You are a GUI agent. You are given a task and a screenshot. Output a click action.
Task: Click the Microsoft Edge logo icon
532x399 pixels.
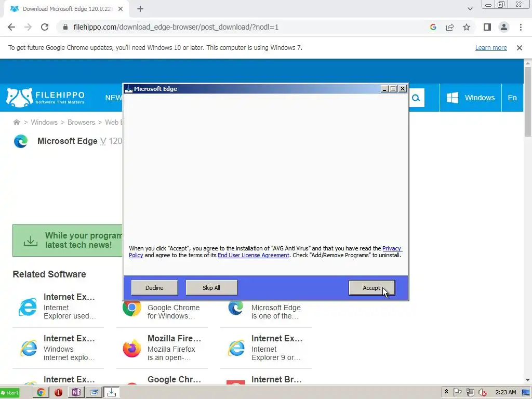point(21,141)
